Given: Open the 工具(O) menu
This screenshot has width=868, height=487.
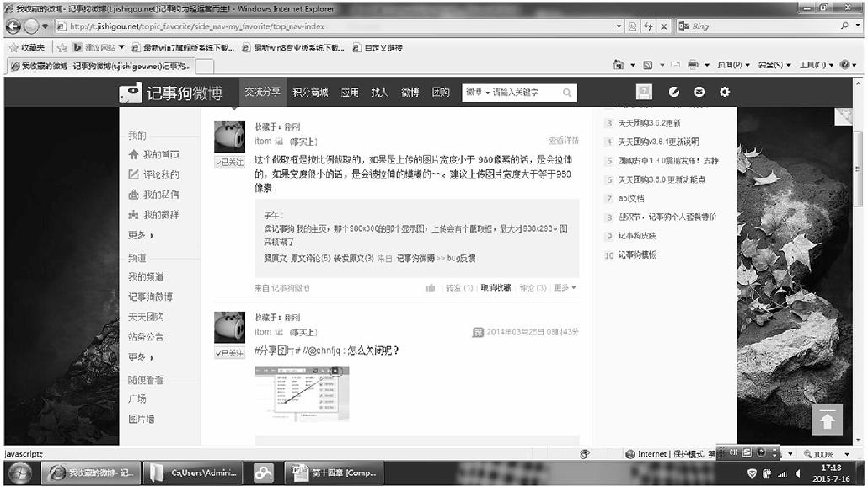Looking at the screenshot, I should [816, 65].
